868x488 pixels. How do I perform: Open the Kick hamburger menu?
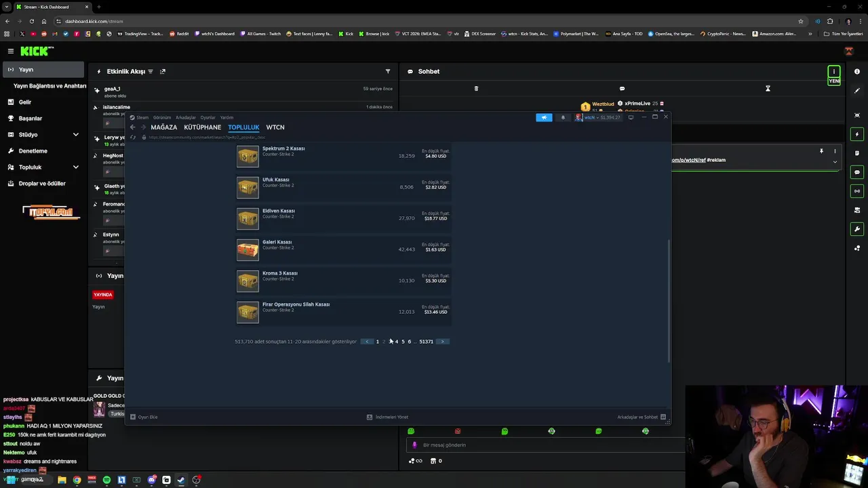click(x=10, y=51)
